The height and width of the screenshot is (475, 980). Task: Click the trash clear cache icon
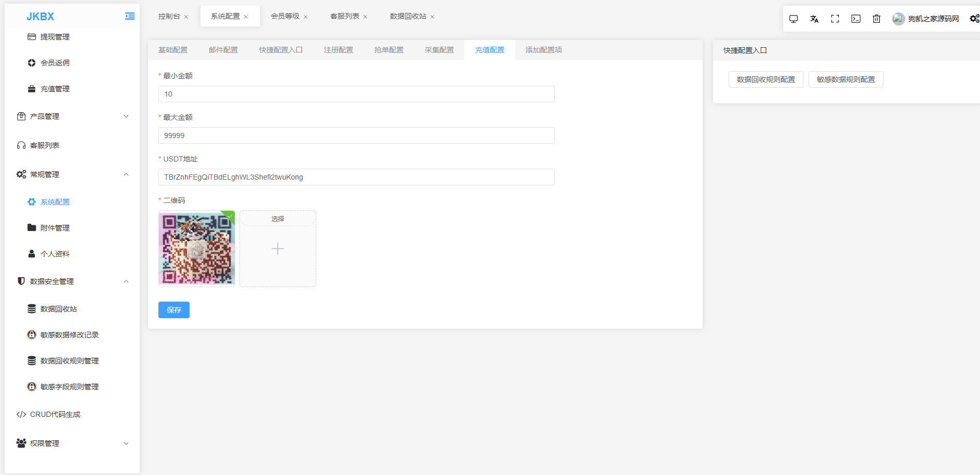tap(876, 19)
